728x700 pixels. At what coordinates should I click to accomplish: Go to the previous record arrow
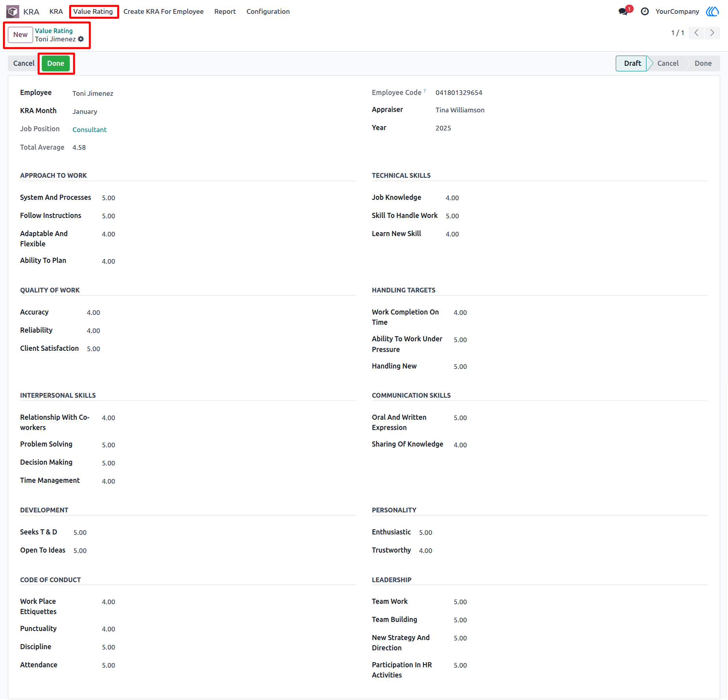(696, 33)
